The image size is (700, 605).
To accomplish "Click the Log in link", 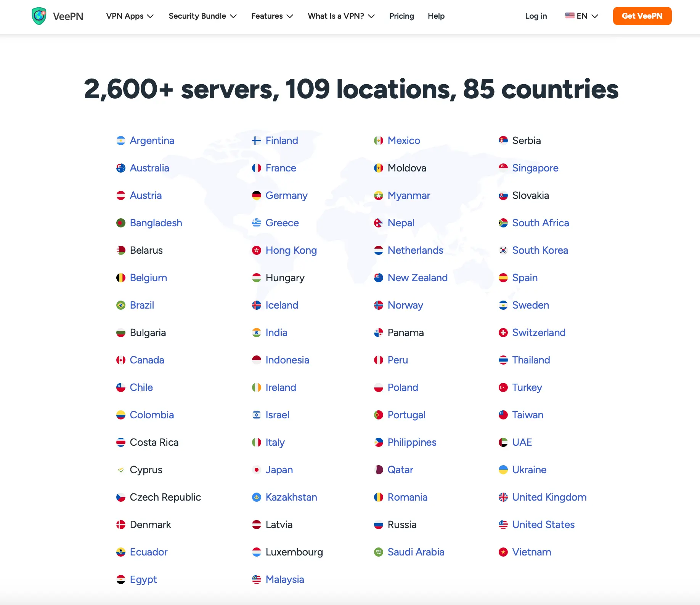I will point(536,16).
